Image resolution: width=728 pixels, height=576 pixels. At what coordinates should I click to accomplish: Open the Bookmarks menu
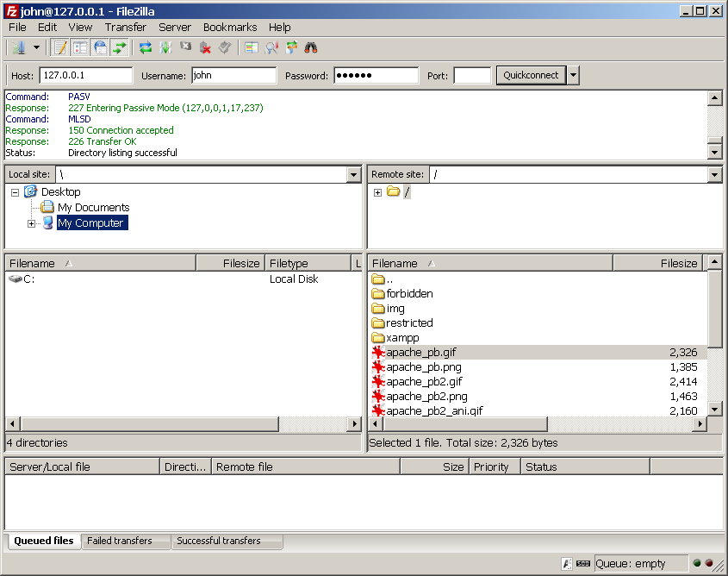click(229, 27)
